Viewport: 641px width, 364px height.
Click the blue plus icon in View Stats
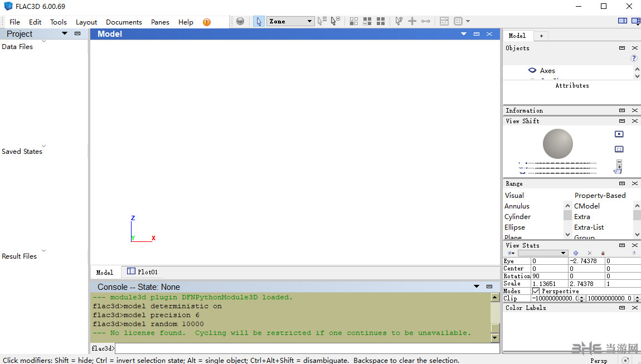576,253
